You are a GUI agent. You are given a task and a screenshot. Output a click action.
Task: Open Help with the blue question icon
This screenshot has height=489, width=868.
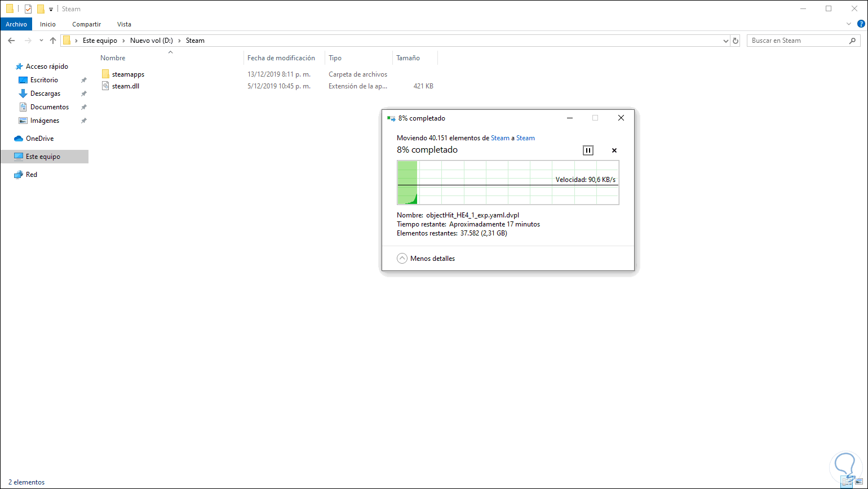pyautogui.click(x=860, y=24)
